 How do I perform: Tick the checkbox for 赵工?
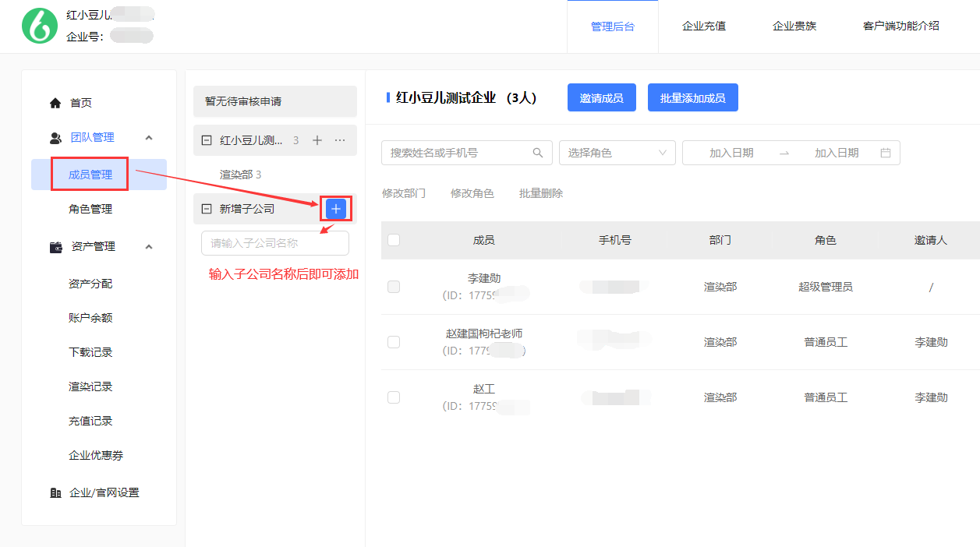click(394, 397)
